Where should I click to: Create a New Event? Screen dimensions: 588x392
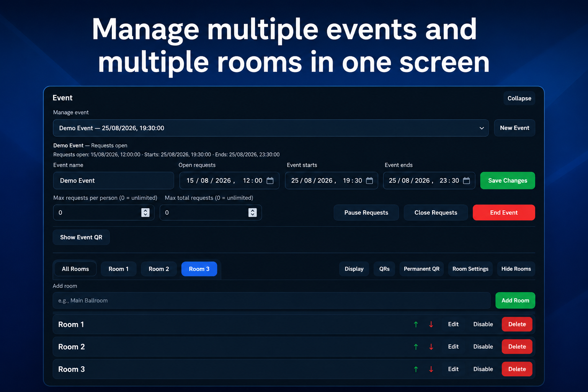click(x=514, y=128)
